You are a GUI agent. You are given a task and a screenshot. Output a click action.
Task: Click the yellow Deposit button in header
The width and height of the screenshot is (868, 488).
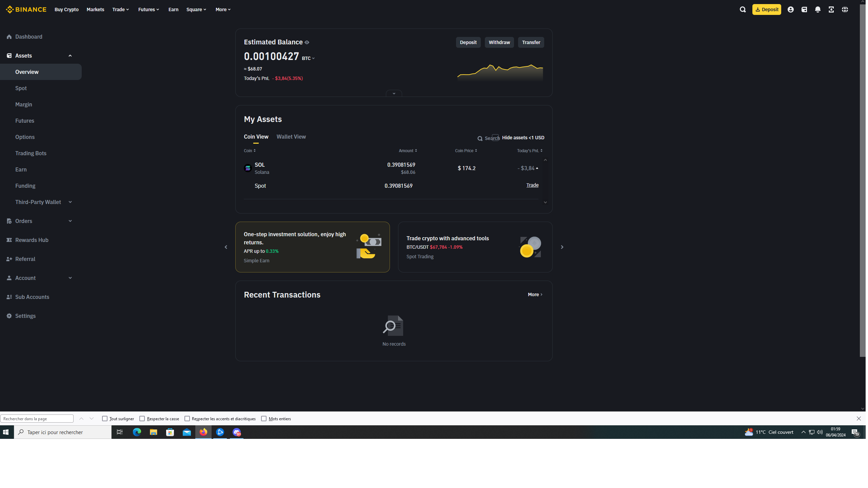(766, 9)
